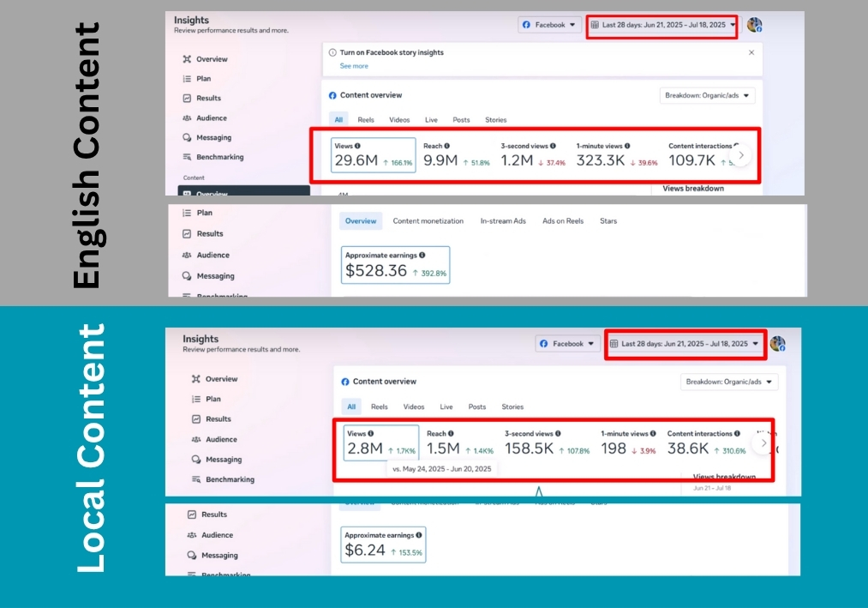Select the Posts tab in English Content overview
Viewport: 868px width, 608px height.
point(461,120)
